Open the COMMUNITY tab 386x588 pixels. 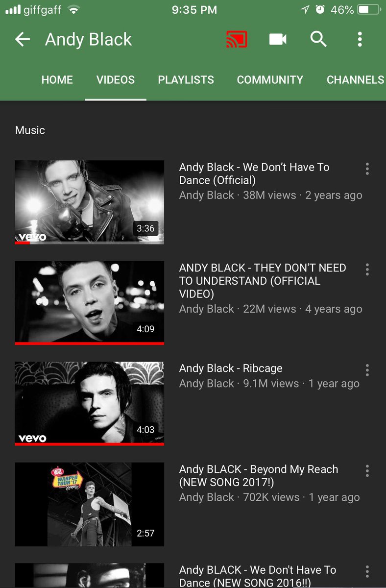click(270, 80)
